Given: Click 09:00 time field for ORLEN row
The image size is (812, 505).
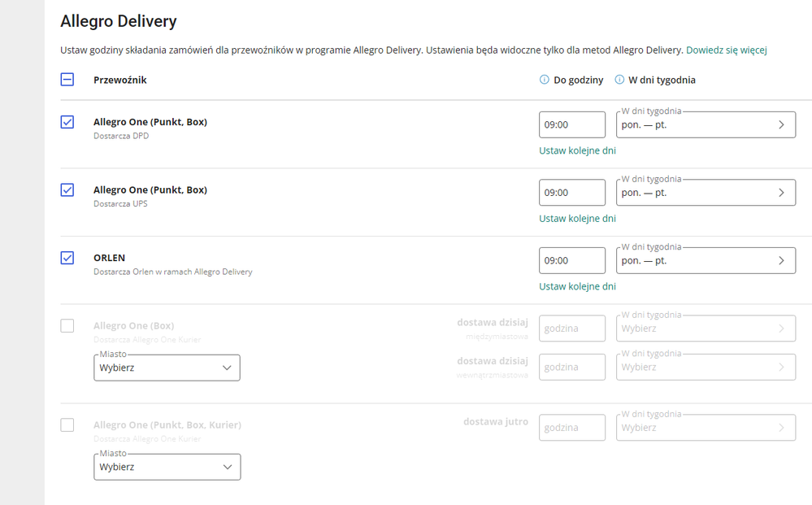Looking at the screenshot, I should pyautogui.click(x=572, y=260).
